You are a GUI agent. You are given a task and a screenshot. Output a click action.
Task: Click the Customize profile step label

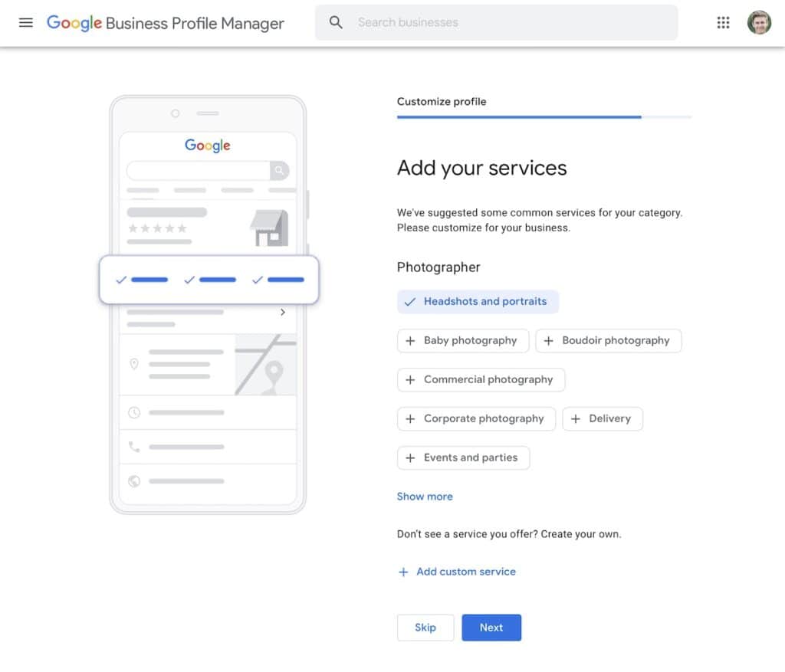(442, 101)
